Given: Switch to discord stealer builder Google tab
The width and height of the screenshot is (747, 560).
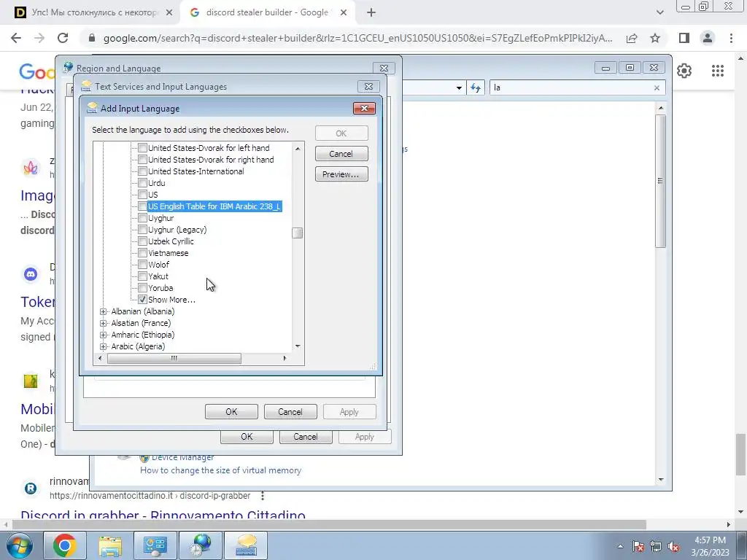Looking at the screenshot, I should point(267,12).
